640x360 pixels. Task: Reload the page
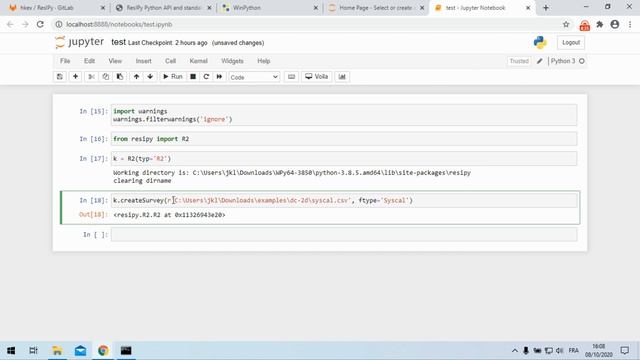coord(40,24)
